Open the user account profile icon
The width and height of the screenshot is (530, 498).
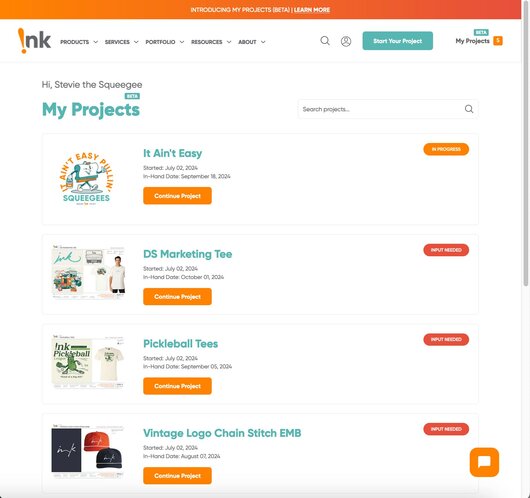pyautogui.click(x=346, y=41)
